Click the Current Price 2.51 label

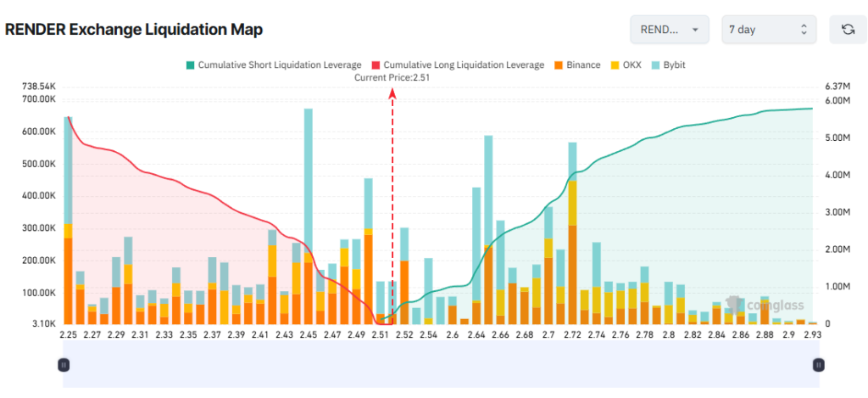(392, 78)
